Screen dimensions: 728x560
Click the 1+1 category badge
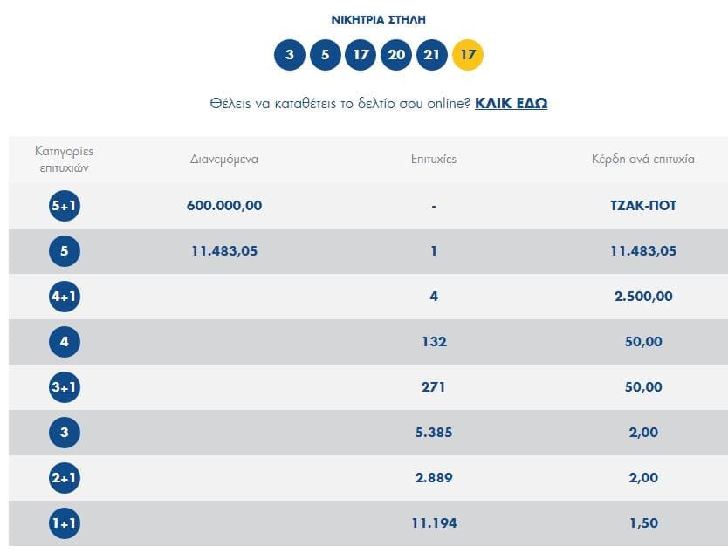(65, 523)
